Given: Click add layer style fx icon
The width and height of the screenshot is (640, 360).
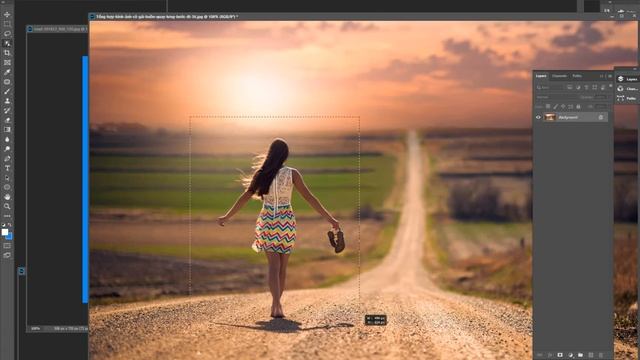Looking at the screenshot, I should (550, 355).
